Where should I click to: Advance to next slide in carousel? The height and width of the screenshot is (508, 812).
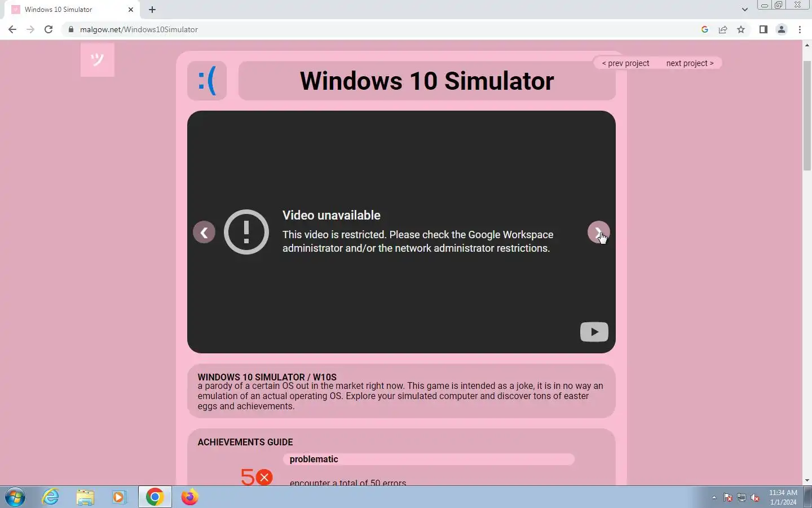[x=598, y=232]
